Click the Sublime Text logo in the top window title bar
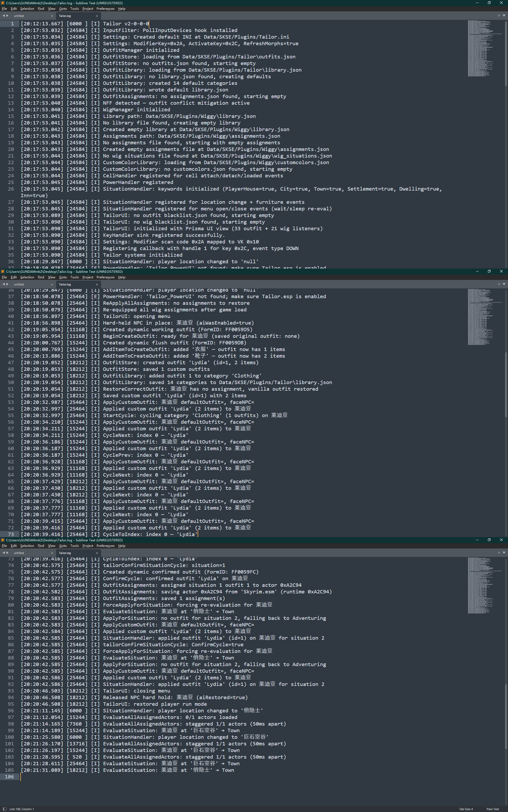The height and width of the screenshot is (812, 508). click(3, 3)
